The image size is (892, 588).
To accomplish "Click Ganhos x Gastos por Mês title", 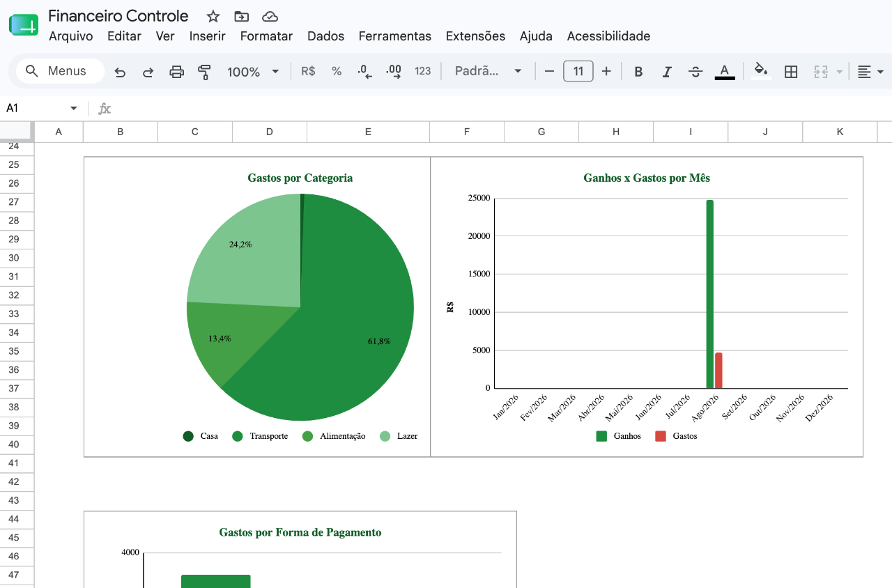I will [x=647, y=178].
